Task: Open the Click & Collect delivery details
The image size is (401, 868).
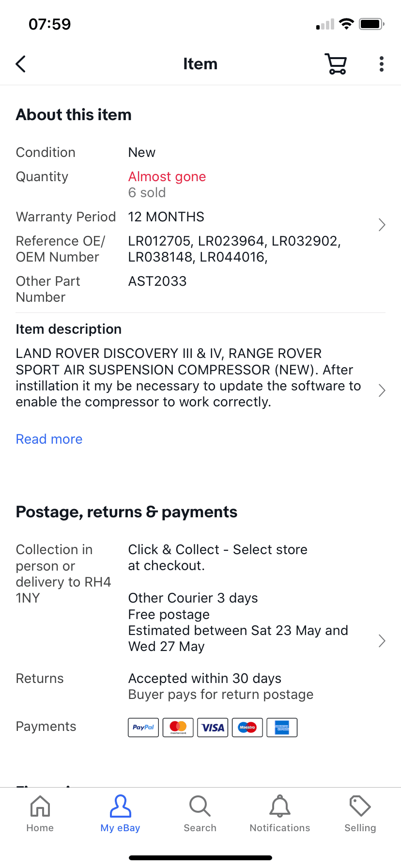Action: point(217,558)
